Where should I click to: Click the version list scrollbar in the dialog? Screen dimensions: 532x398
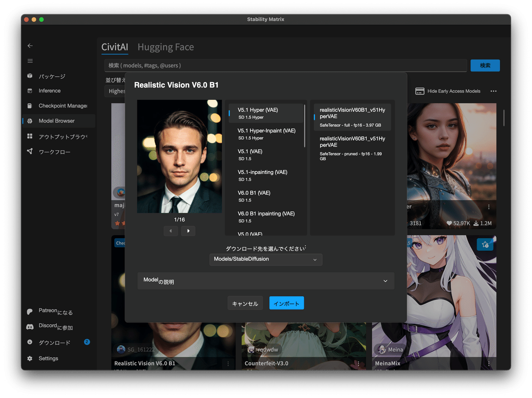(x=305, y=126)
